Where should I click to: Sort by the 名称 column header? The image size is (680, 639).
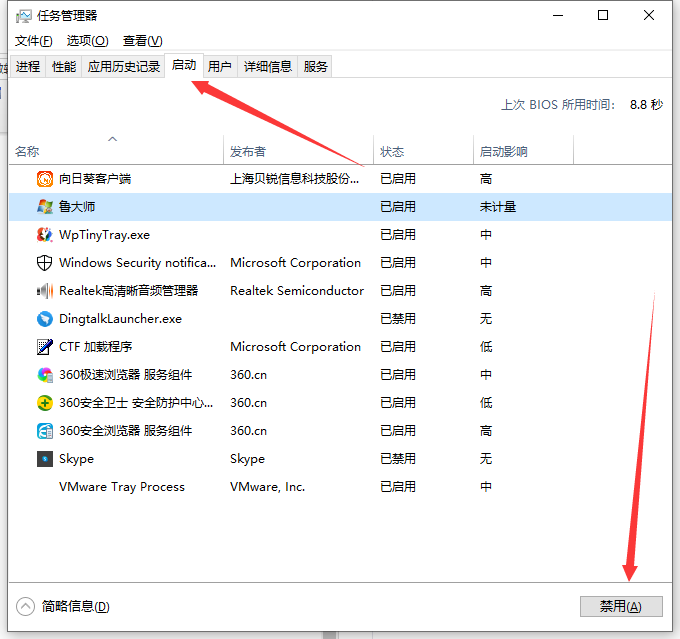pos(27,152)
